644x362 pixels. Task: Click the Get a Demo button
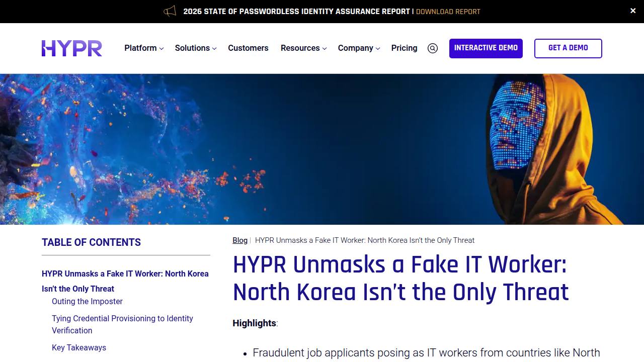568,48
